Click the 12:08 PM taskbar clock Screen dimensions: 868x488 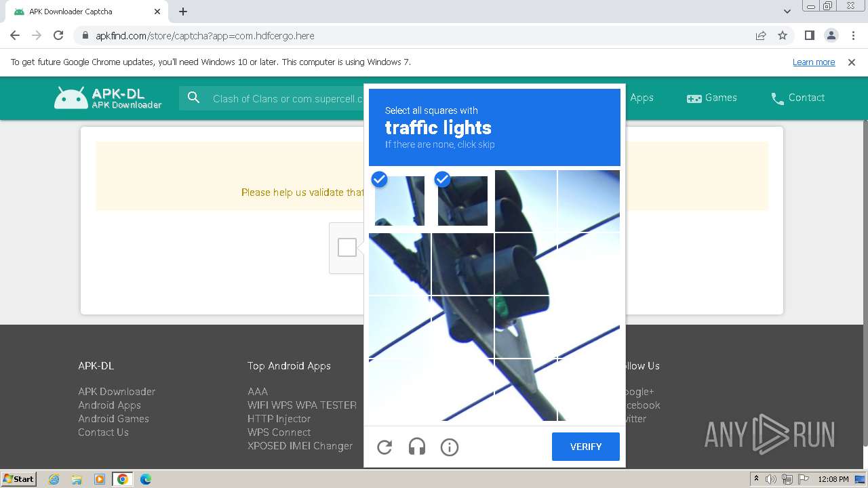(x=833, y=479)
